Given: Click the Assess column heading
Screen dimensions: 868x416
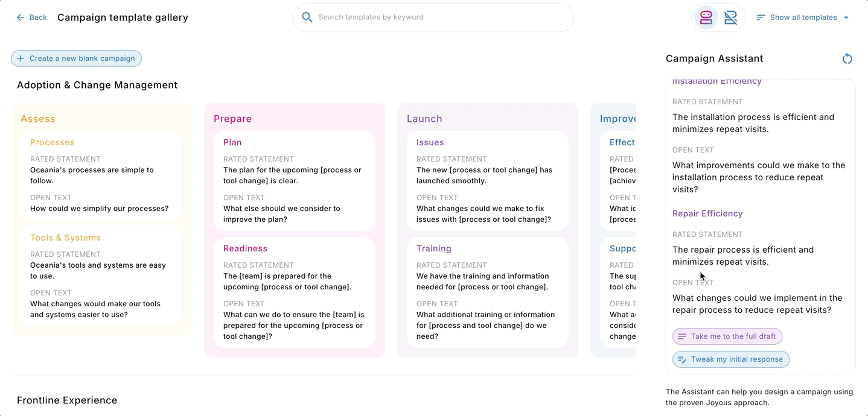Looking at the screenshot, I should [38, 119].
